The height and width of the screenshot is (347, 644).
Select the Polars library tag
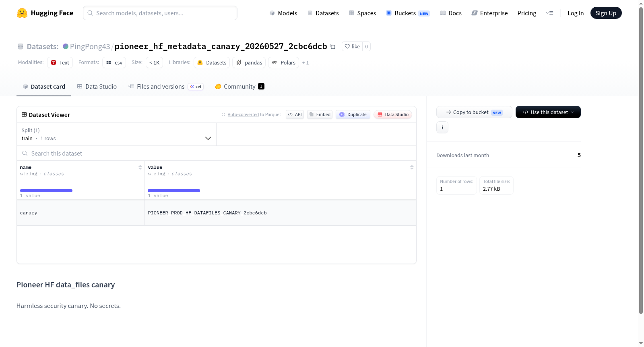click(283, 62)
